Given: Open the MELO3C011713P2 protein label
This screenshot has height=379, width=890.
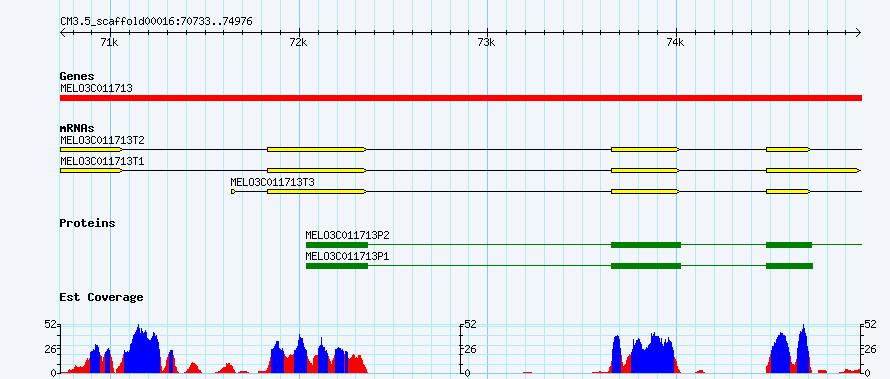Looking at the screenshot, I should click(347, 235).
